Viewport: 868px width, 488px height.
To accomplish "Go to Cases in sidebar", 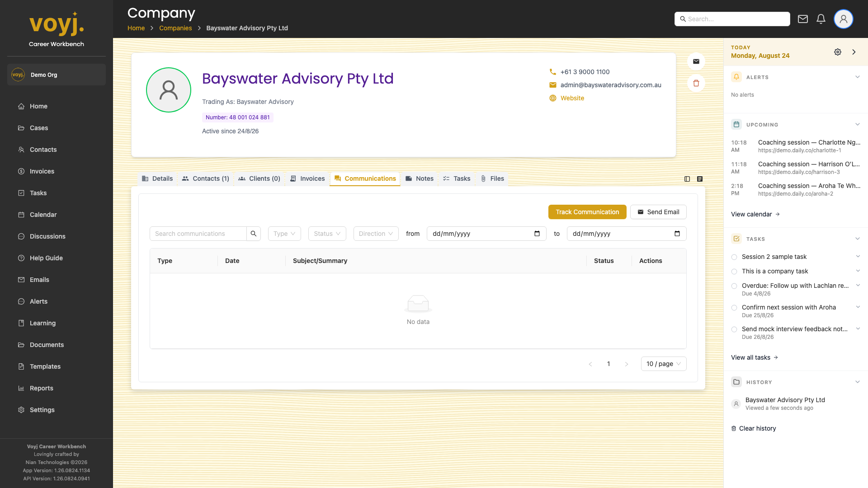I will pyautogui.click(x=39, y=128).
